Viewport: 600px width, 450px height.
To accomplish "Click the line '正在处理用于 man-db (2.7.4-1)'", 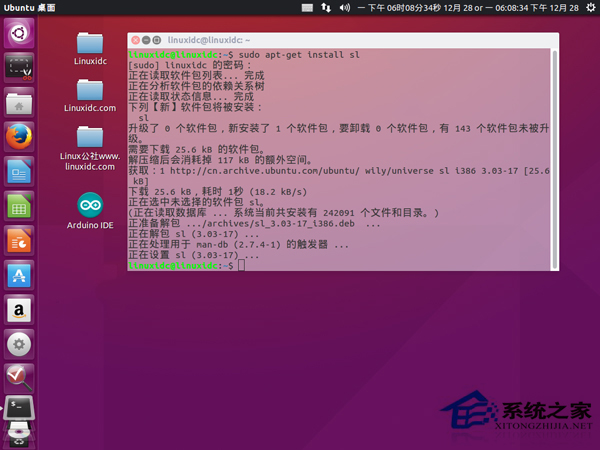I will point(238,245).
